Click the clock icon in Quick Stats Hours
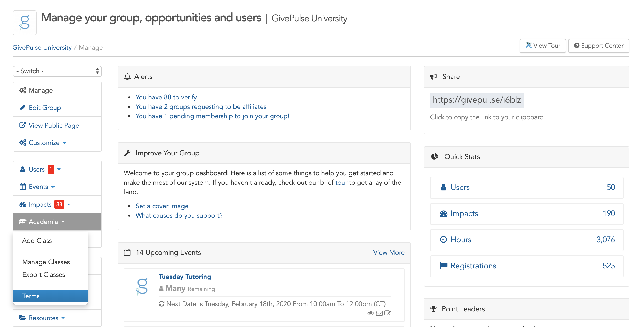This screenshot has width=644, height=327. (444, 239)
